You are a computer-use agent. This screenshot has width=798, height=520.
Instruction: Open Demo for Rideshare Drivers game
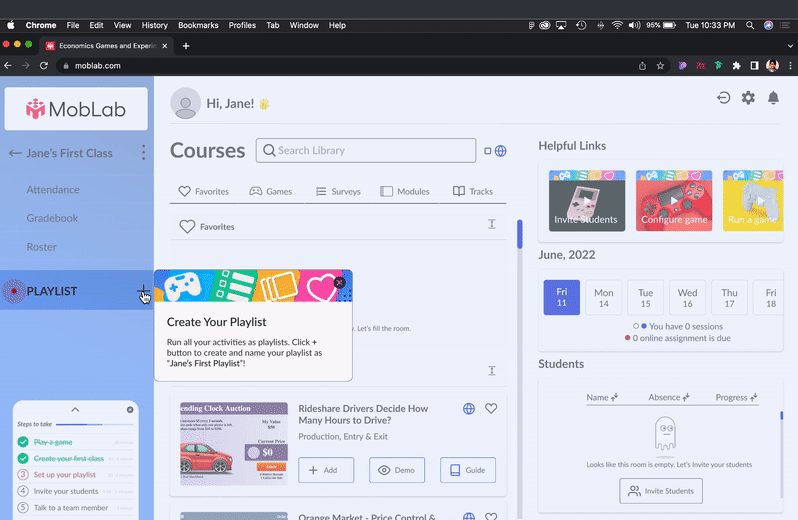point(397,470)
